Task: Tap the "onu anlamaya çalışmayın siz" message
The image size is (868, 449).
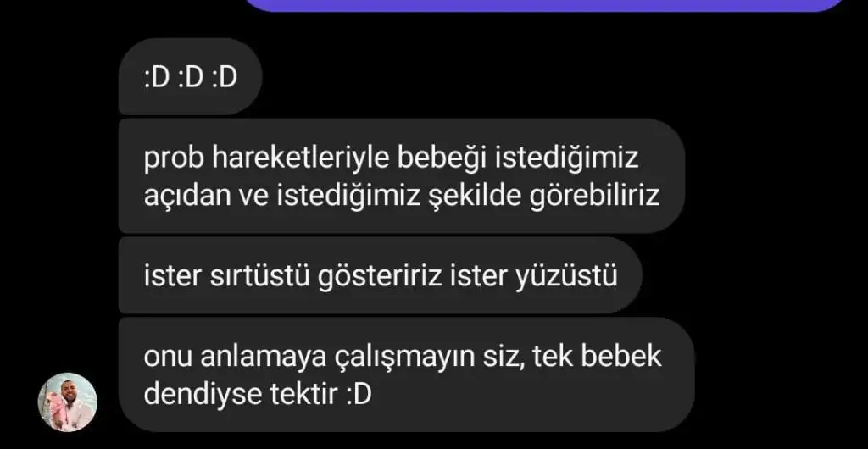Action: point(406,375)
